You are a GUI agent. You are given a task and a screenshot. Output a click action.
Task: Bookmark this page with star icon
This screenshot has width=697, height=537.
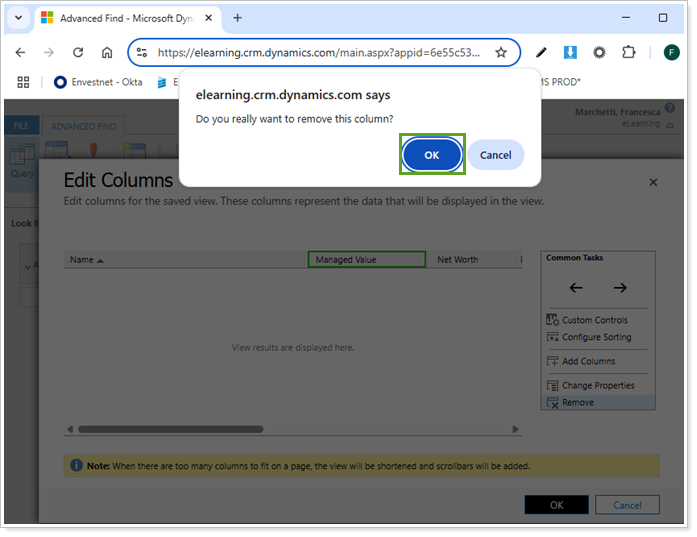click(501, 52)
